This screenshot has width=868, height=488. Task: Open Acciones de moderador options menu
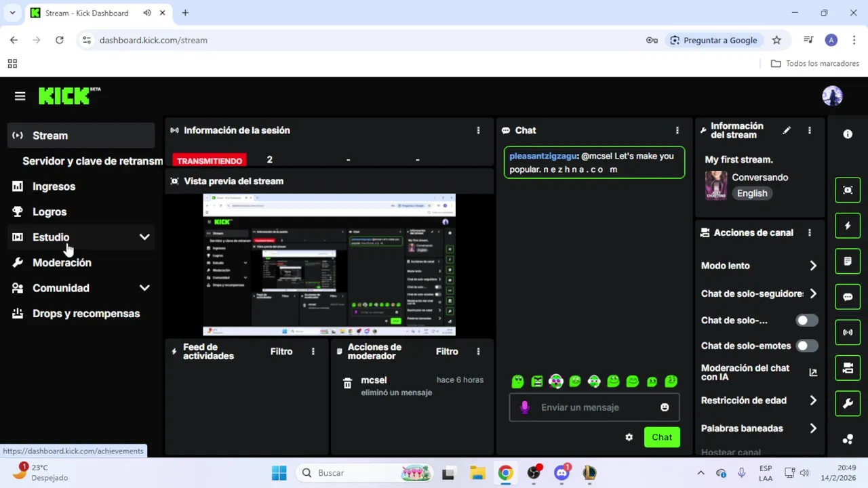click(478, 351)
